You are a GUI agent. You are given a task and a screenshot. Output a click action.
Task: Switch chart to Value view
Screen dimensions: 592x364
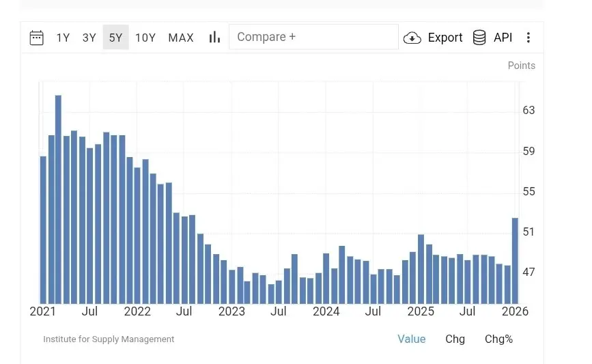[412, 339]
